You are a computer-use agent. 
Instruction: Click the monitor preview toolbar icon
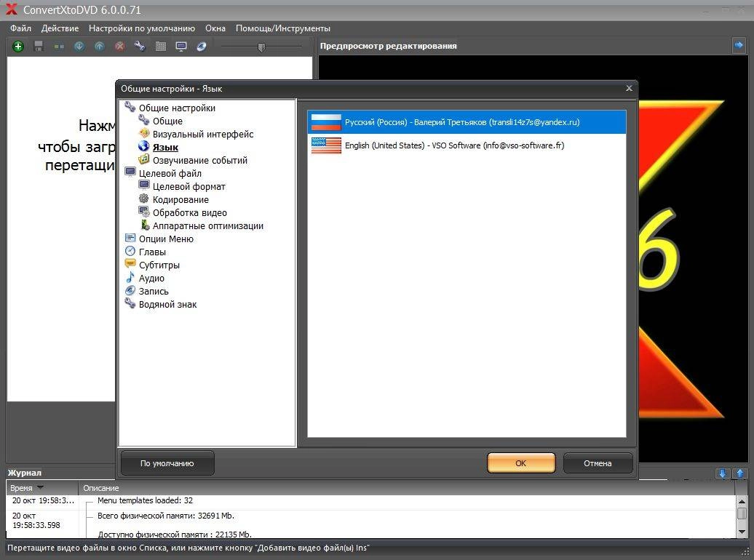(181, 47)
